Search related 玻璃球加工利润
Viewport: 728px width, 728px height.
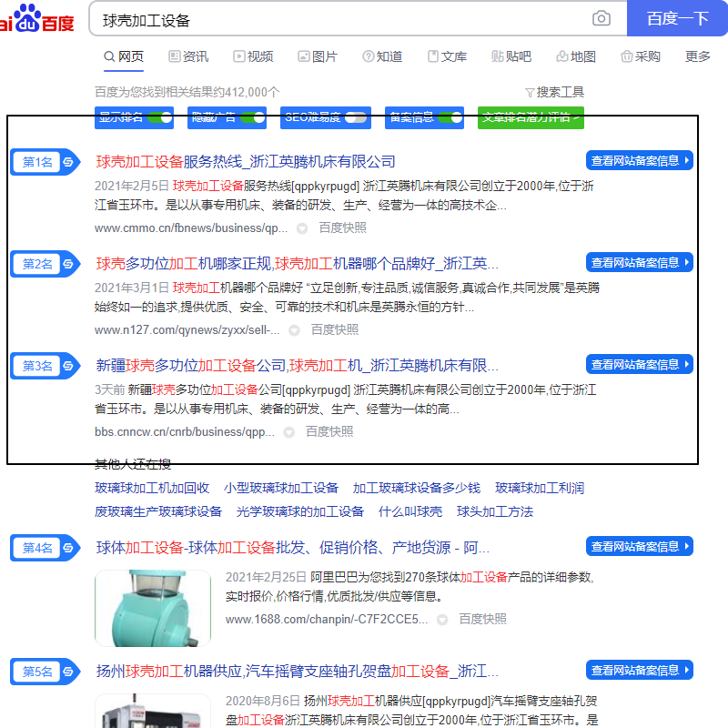540,488
